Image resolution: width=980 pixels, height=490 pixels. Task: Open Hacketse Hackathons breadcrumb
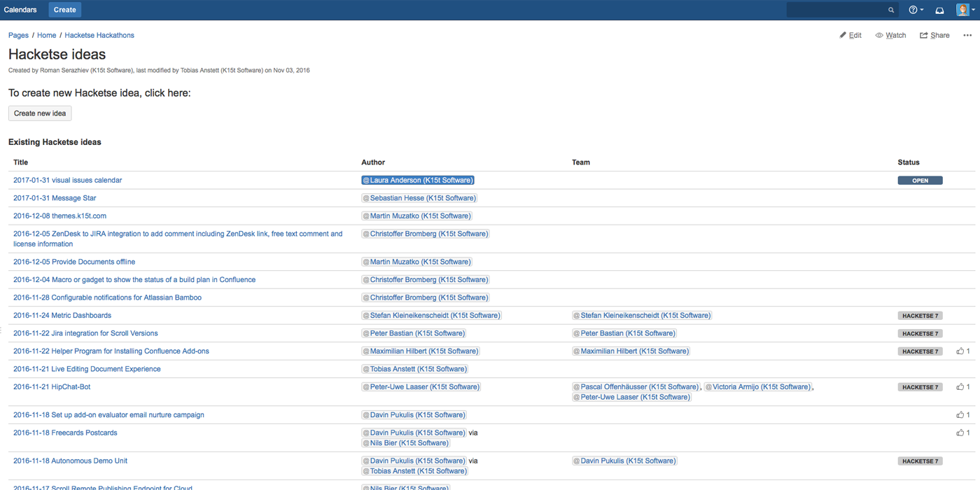point(99,35)
